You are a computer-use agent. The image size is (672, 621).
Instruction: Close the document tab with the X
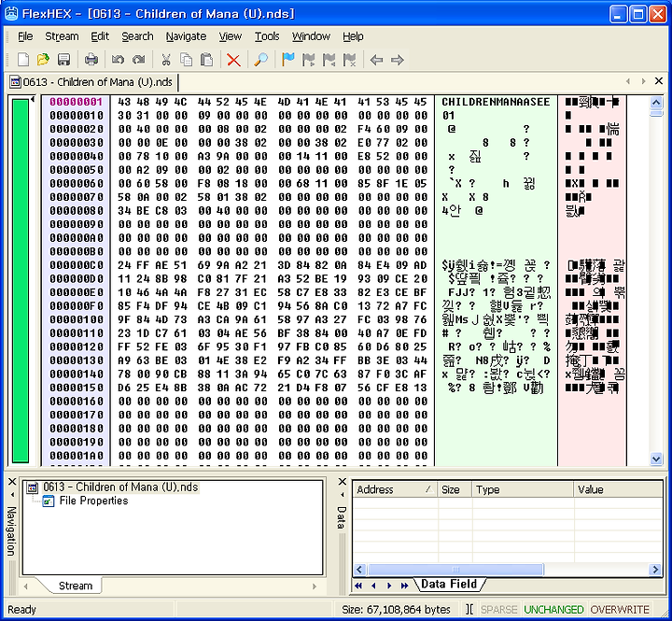pyautogui.click(x=659, y=81)
